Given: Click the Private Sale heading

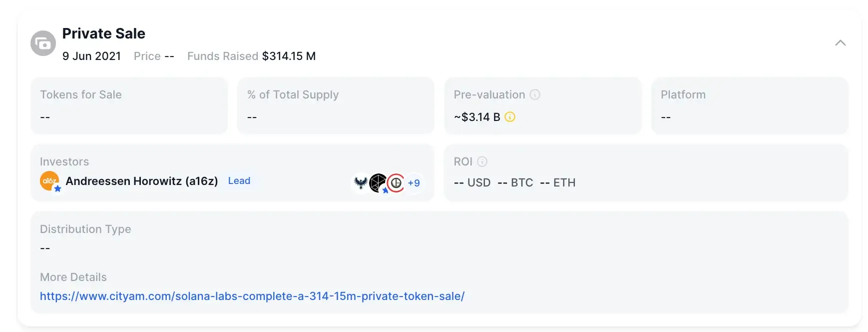Looking at the screenshot, I should 104,33.
